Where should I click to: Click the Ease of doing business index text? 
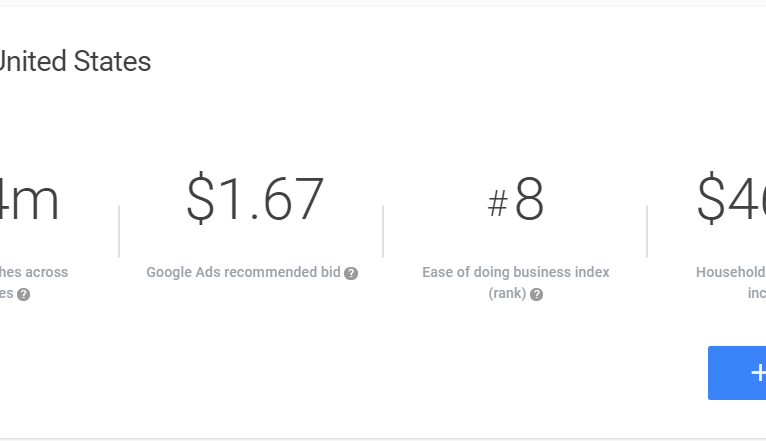[x=515, y=272]
